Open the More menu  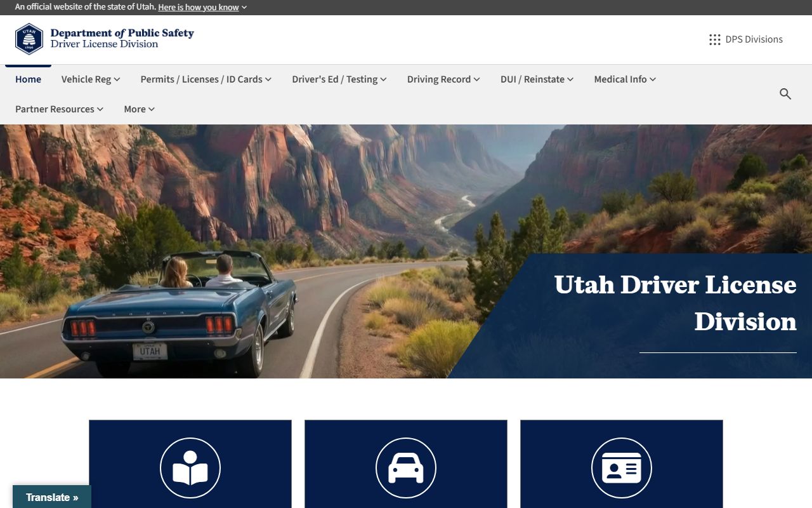pos(139,109)
